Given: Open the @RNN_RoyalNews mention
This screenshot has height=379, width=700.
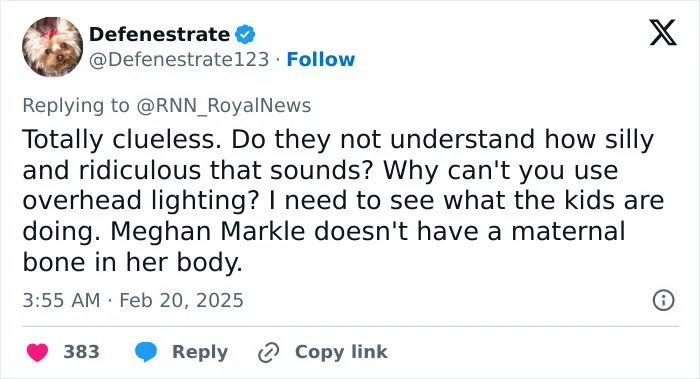Looking at the screenshot, I should (x=224, y=106).
